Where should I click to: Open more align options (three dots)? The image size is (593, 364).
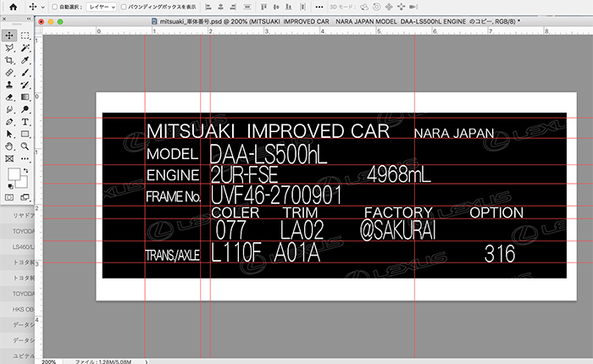[319, 7]
